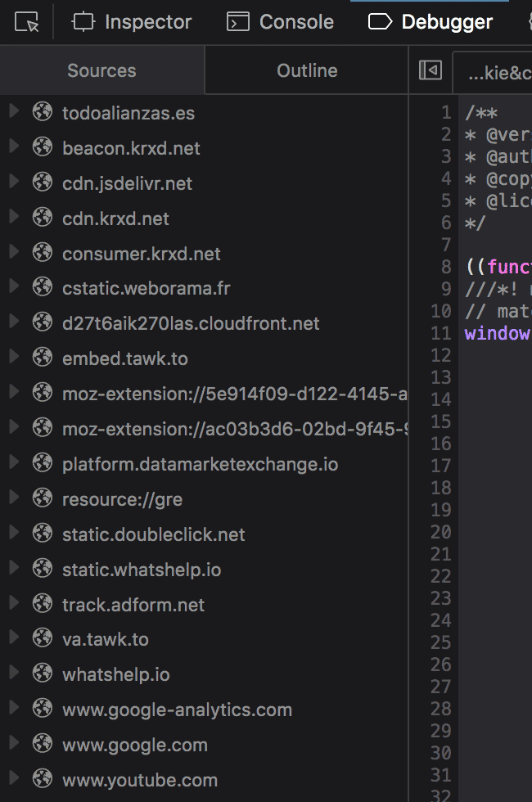Select platform.datamarketexchange.io source
Viewport: 532px width, 802px height.
point(200,465)
